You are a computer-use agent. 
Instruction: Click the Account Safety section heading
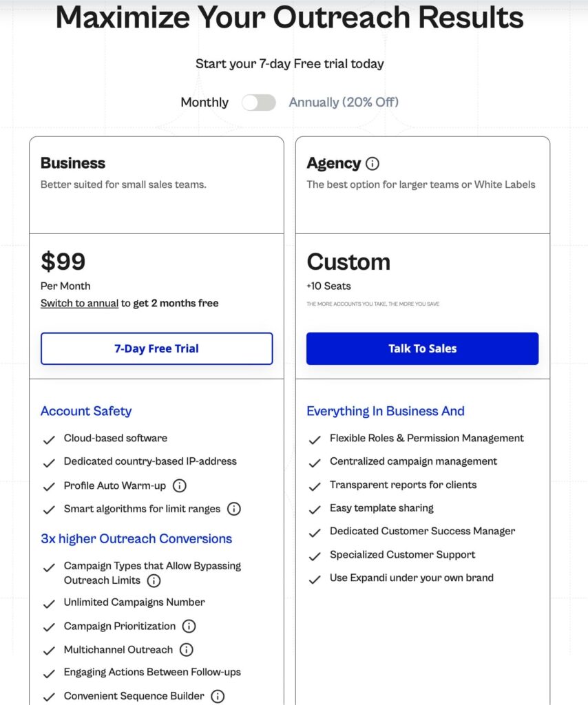[x=86, y=411]
